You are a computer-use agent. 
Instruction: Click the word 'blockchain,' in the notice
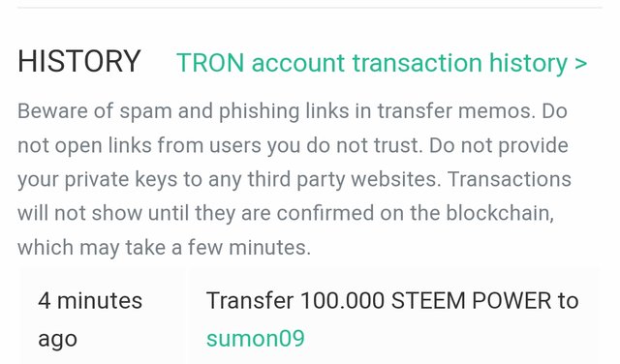500,213
